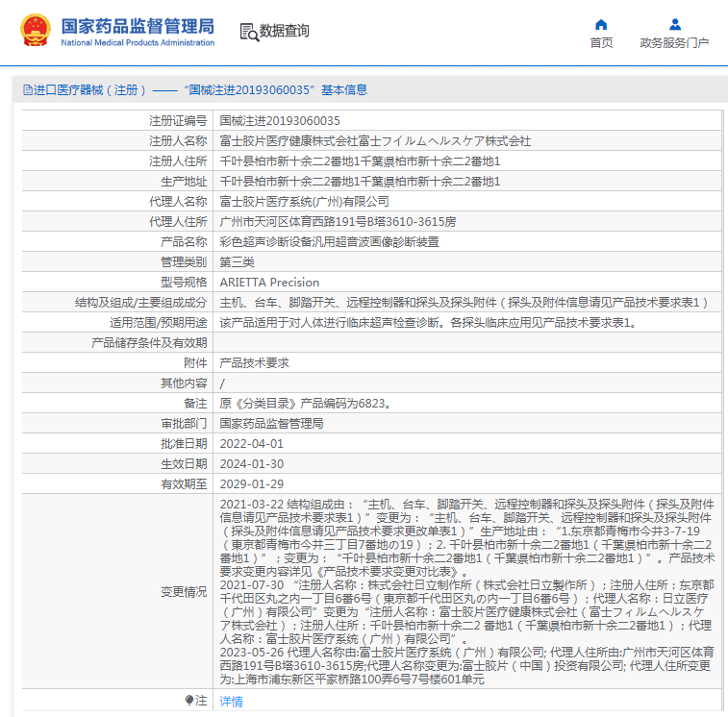Screen dimensions: 728x717
Task: Click the 适用范围 value about 临床超声检查诊断
Action: point(428,323)
